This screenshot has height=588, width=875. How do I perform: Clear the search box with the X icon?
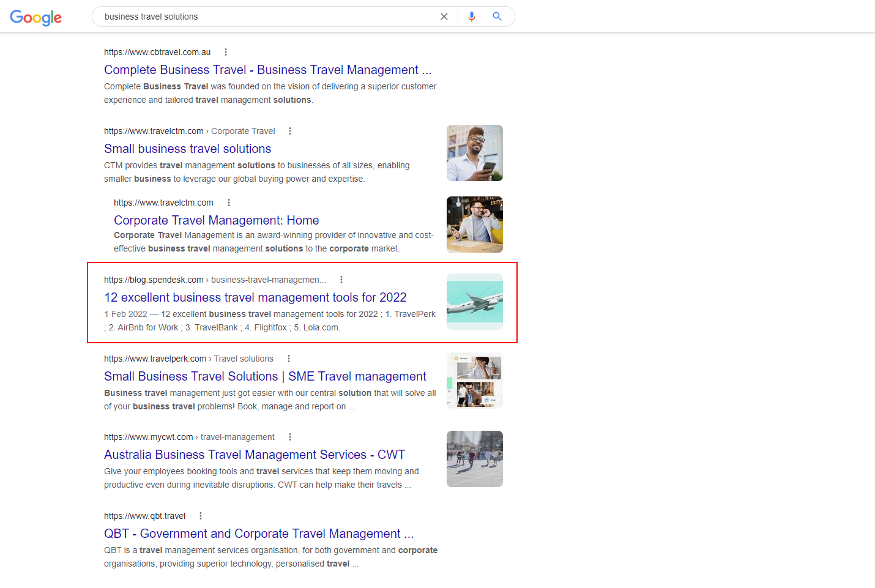[x=444, y=17]
